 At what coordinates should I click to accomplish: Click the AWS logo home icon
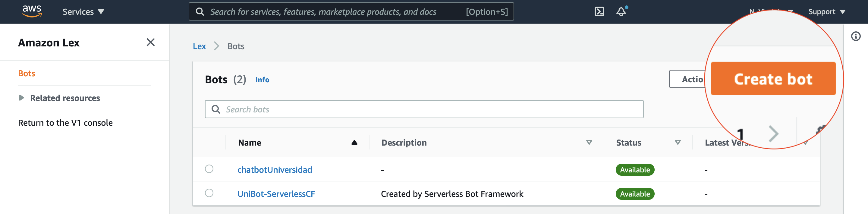[32, 11]
